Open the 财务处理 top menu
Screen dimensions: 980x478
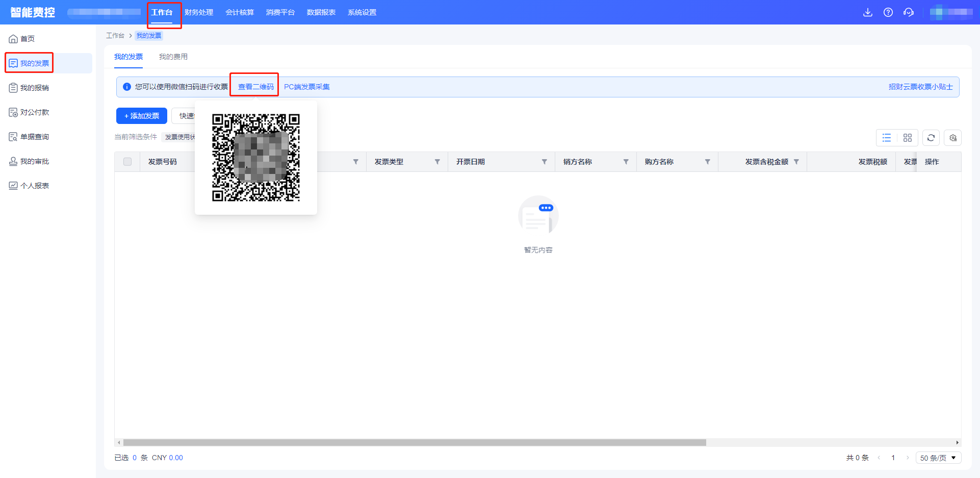(x=199, y=12)
